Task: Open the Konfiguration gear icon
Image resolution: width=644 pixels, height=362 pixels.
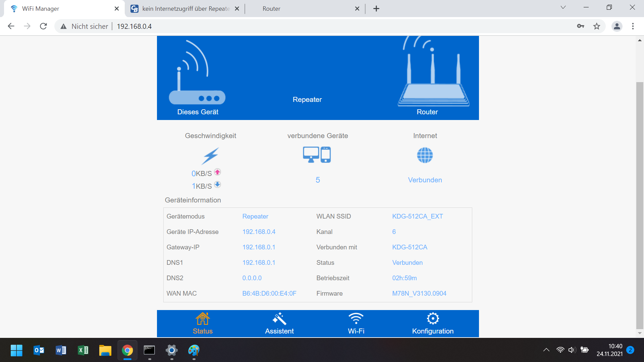Action: point(433,319)
